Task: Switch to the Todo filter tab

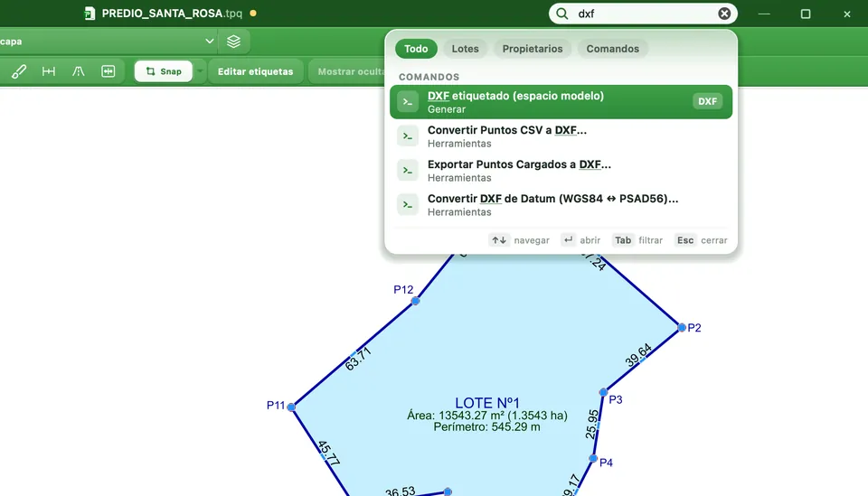Action: (416, 49)
